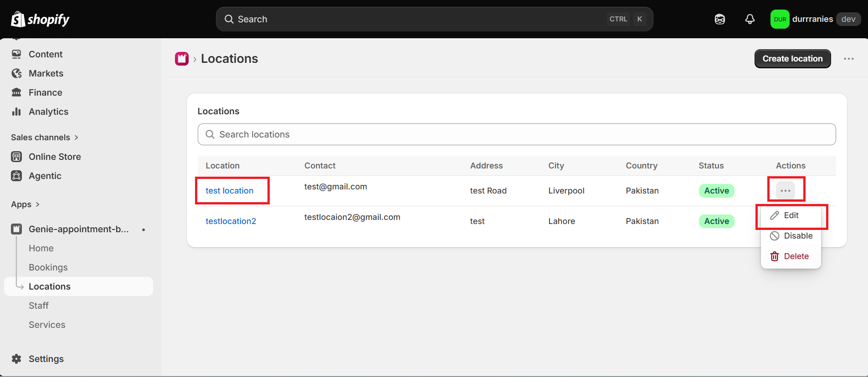Click the magnifier icon in Search locations
Image resolution: width=868 pixels, height=377 pixels.
tap(210, 134)
